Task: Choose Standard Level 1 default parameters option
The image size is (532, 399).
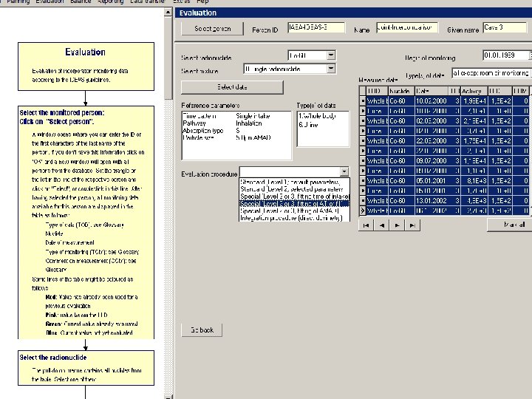Action: click(x=294, y=183)
